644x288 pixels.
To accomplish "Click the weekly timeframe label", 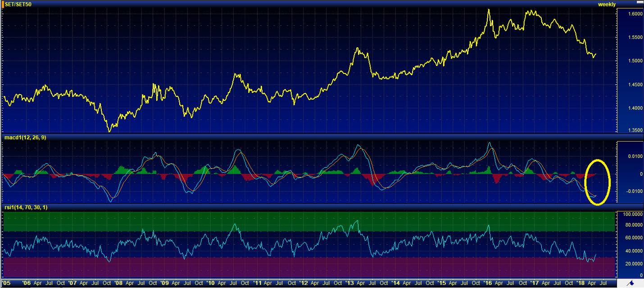I will 606,4.
